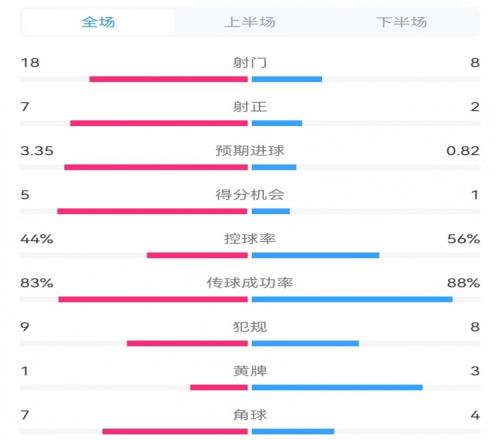Click the blue pass accuracy bar 88%
Viewport: 500px width, 440px height.
pyautogui.click(x=352, y=299)
